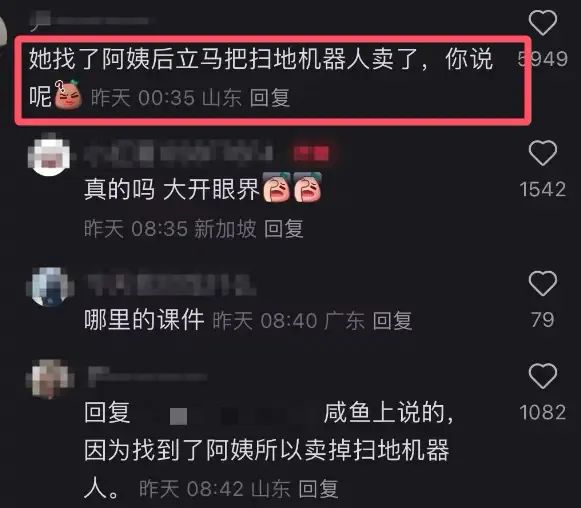
Task: Open username above 真的吗 大开眼界 comment
Action: [178, 153]
